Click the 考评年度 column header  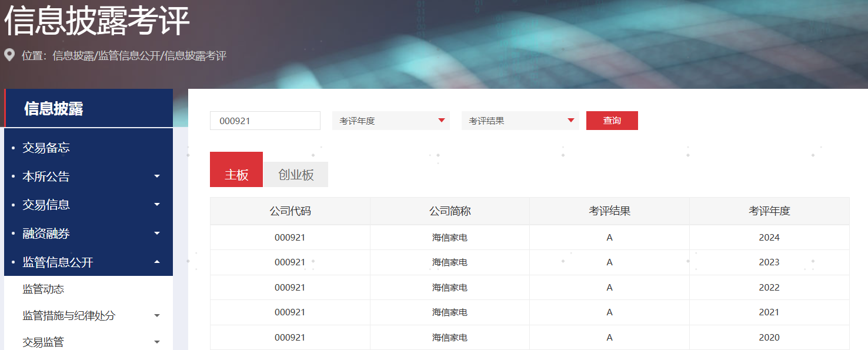click(769, 211)
